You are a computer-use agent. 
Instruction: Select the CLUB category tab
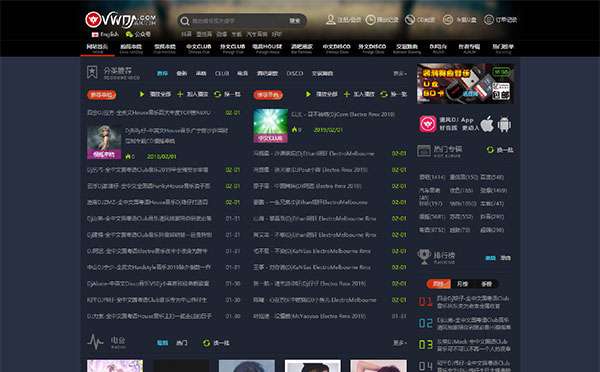(222, 73)
